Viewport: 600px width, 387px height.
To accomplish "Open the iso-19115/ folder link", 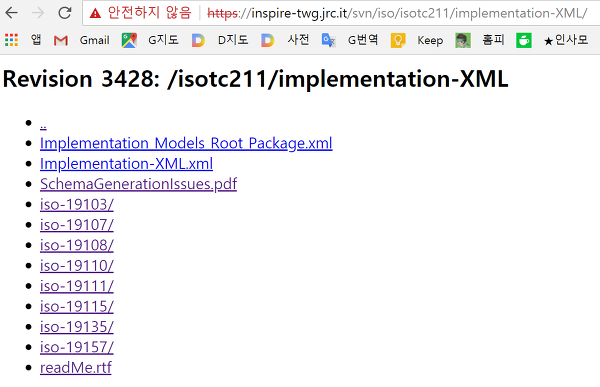I will click(77, 306).
